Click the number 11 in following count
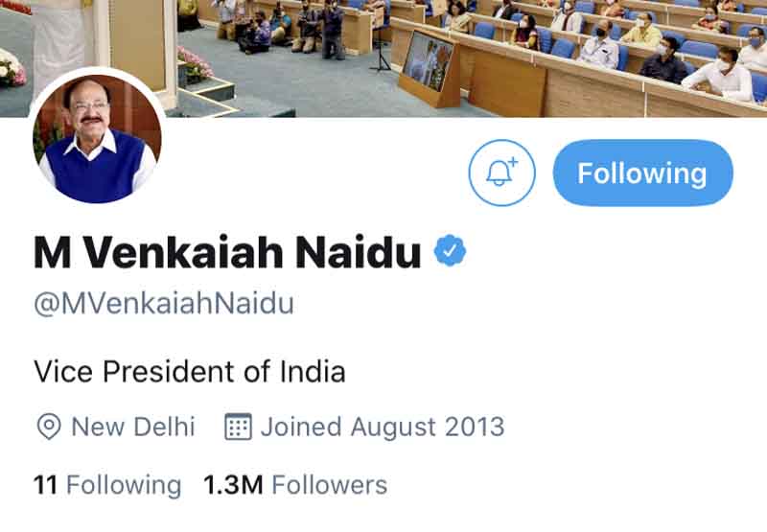767x532 pixels. pyautogui.click(x=45, y=485)
